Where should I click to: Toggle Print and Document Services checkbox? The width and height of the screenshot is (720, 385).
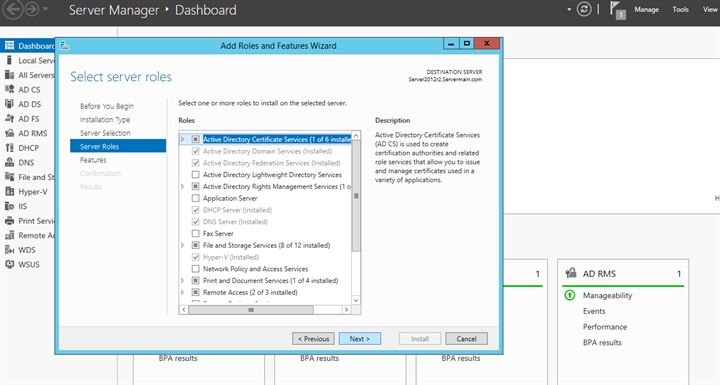pyautogui.click(x=196, y=280)
